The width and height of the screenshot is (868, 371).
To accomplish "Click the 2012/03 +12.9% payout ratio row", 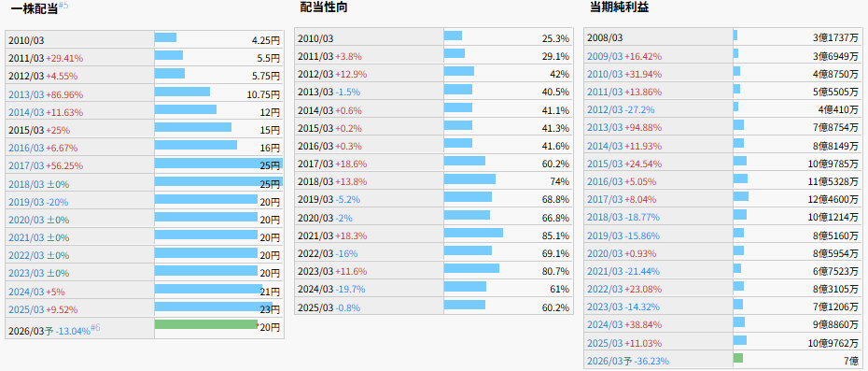I will pyautogui.click(x=434, y=74).
